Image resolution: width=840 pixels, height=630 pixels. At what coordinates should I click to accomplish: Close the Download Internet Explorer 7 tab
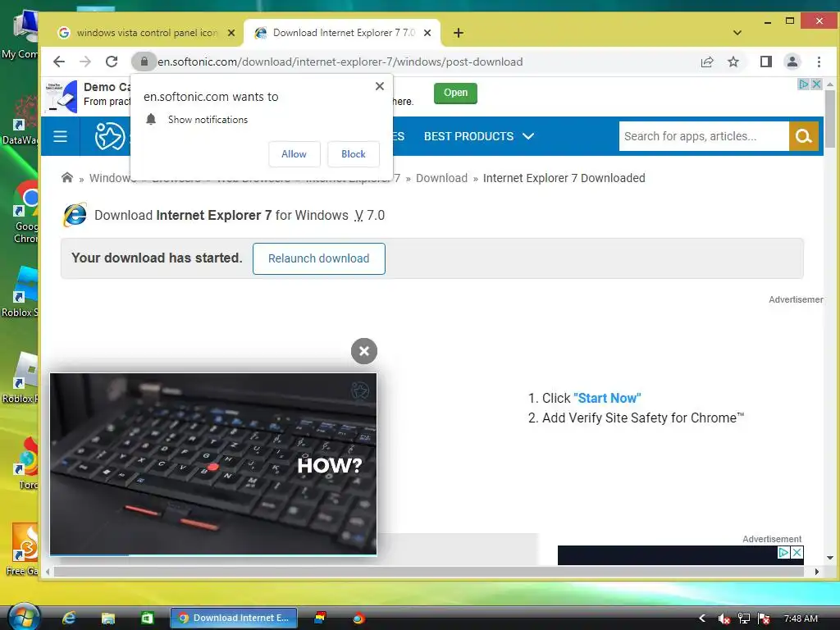pos(427,33)
